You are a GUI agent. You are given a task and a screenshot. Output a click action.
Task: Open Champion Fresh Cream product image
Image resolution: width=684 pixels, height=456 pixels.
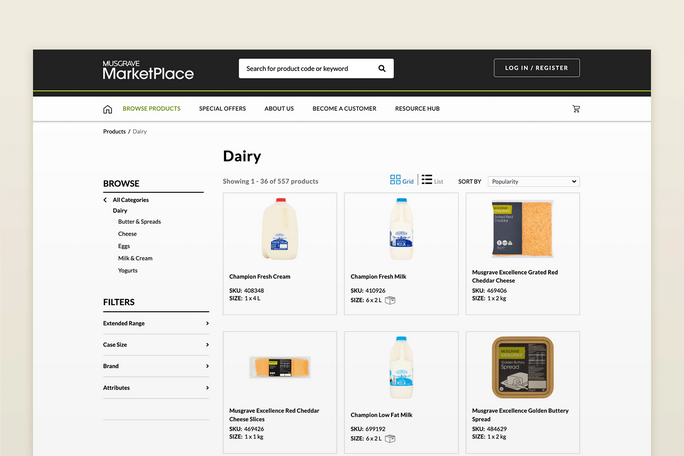279,229
